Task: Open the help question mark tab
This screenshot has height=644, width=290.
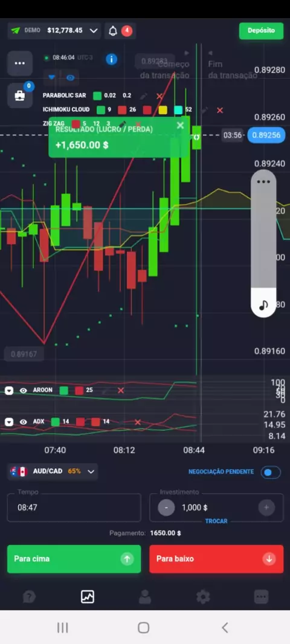Action: tap(29, 596)
